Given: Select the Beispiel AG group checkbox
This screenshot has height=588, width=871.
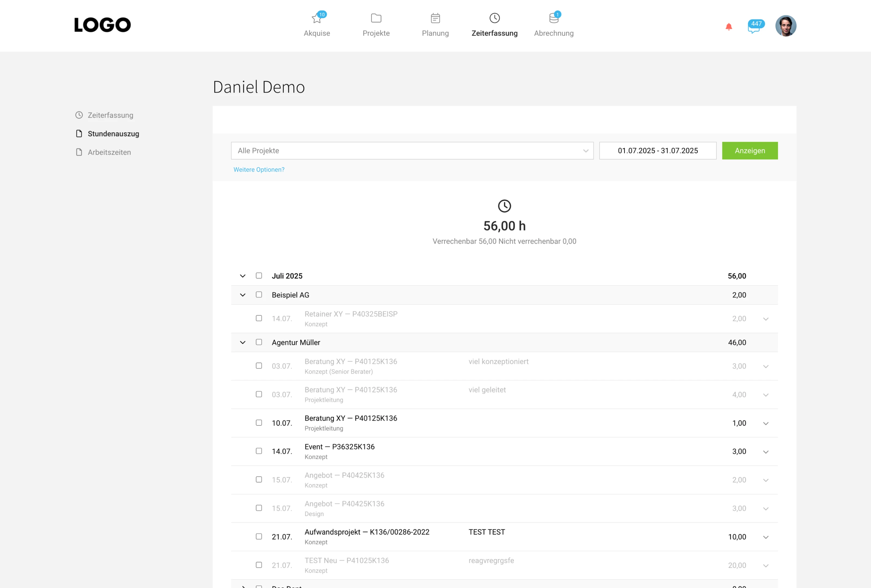Looking at the screenshot, I should pos(259,295).
